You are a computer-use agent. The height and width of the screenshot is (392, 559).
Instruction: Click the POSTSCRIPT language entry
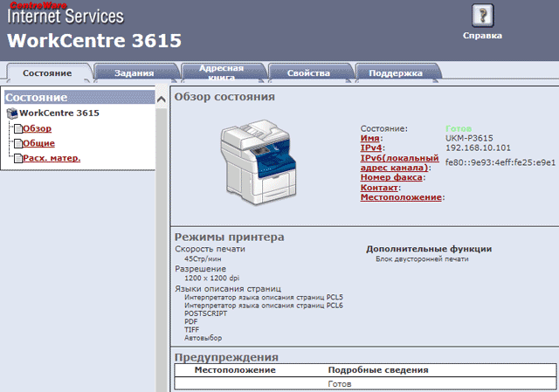[x=206, y=313]
